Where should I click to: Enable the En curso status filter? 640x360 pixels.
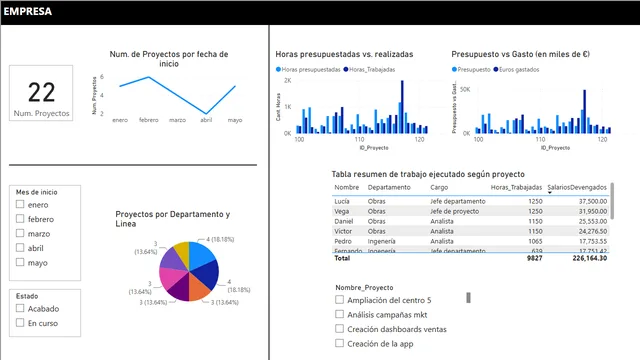point(20,323)
